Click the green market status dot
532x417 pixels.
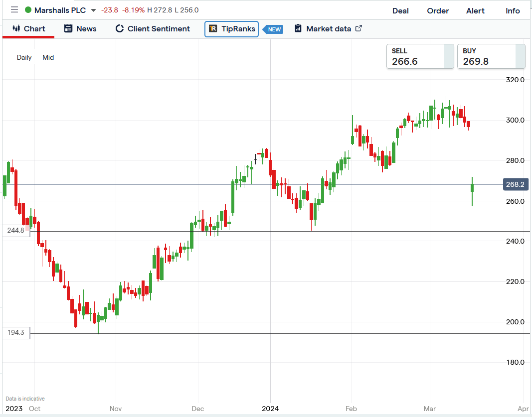point(28,10)
